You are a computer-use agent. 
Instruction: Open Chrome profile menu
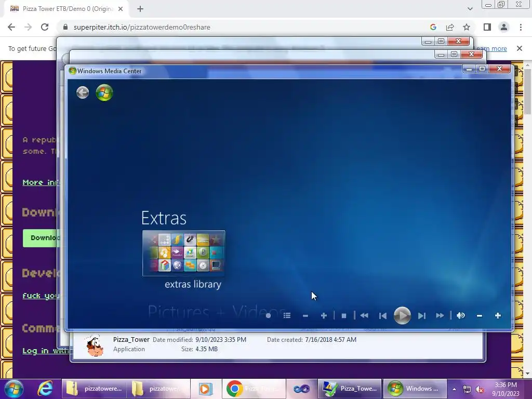point(504,27)
